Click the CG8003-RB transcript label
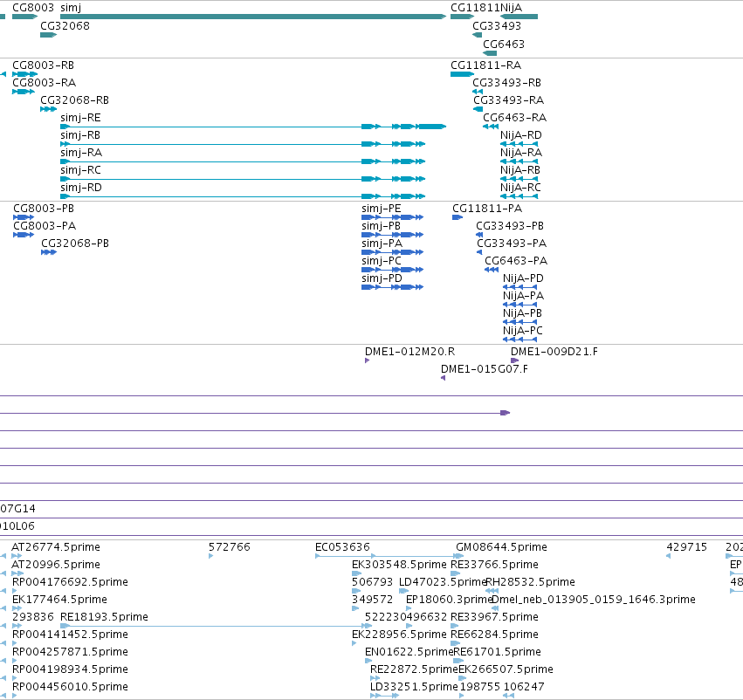Image resolution: width=743 pixels, height=700 pixels. pyautogui.click(x=43, y=65)
